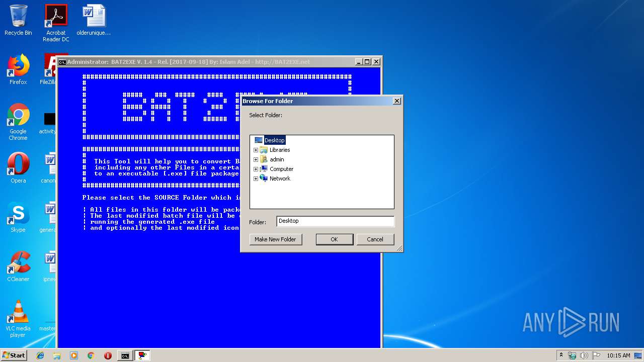Launch Firefox from the desktop
The image size is (644, 362).
coord(18,69)
